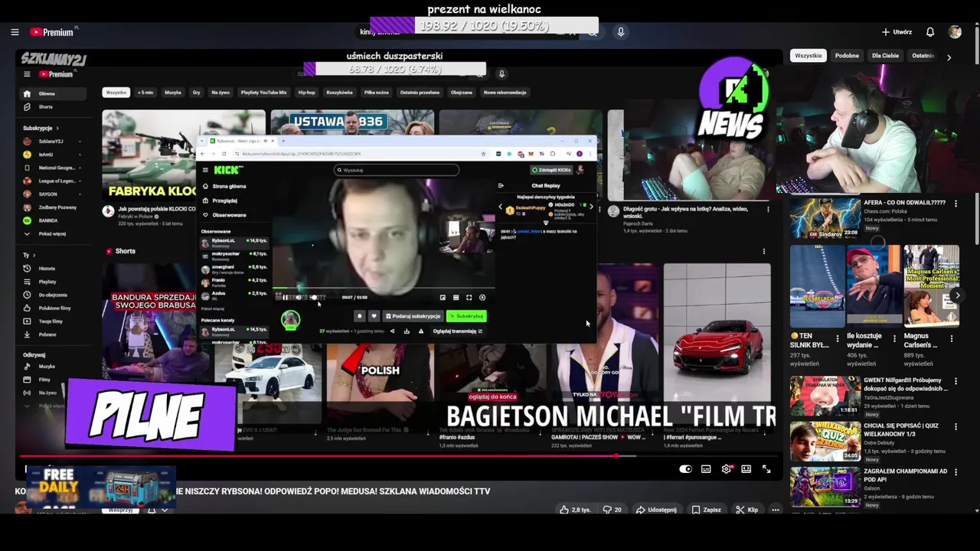Open RybsonLoL in Kick Obserwowane list
The height and width of the screenshot is (551, 980).
(234, 243)
